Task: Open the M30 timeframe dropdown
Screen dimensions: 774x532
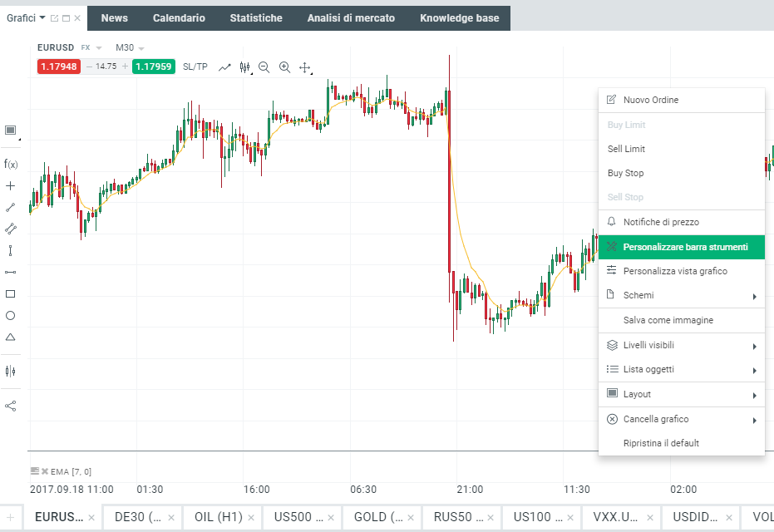Action: [x=141, y=48]
